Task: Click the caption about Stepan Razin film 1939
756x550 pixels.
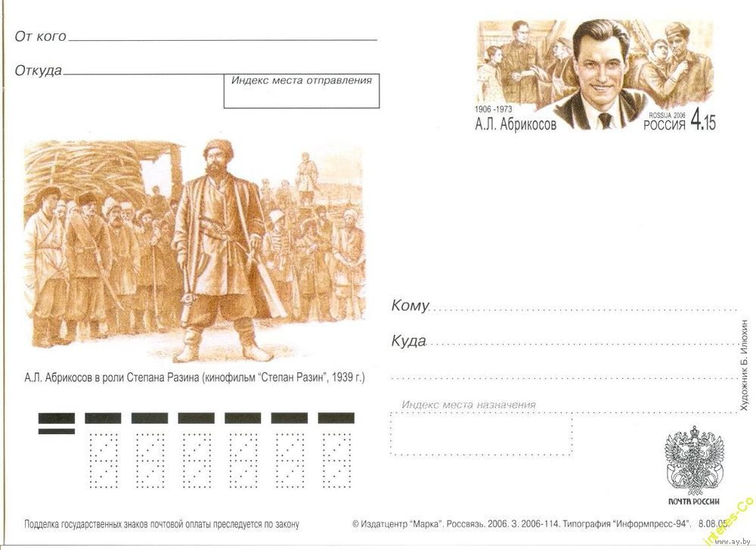Action: pyautogui.click(x=194, y=378)
